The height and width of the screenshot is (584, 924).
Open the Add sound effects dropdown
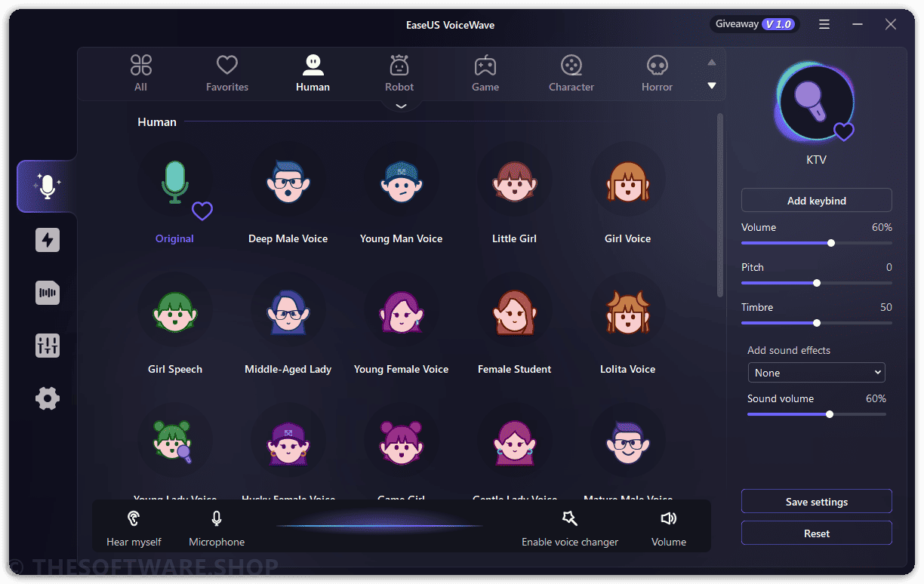(816, 373)
